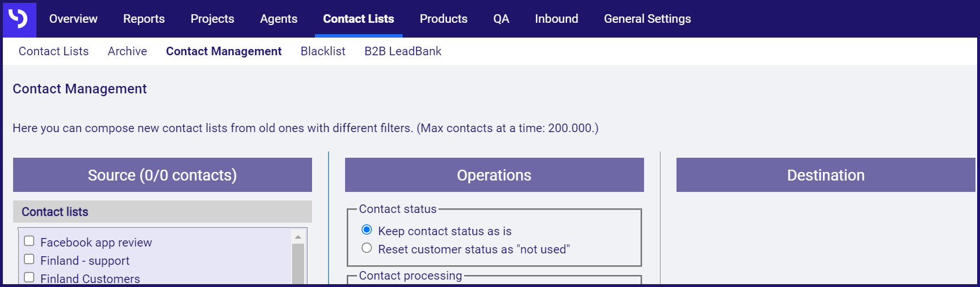980x287 pixels.
Task: Click the app logo icon
Action: (x=19, y=19)
